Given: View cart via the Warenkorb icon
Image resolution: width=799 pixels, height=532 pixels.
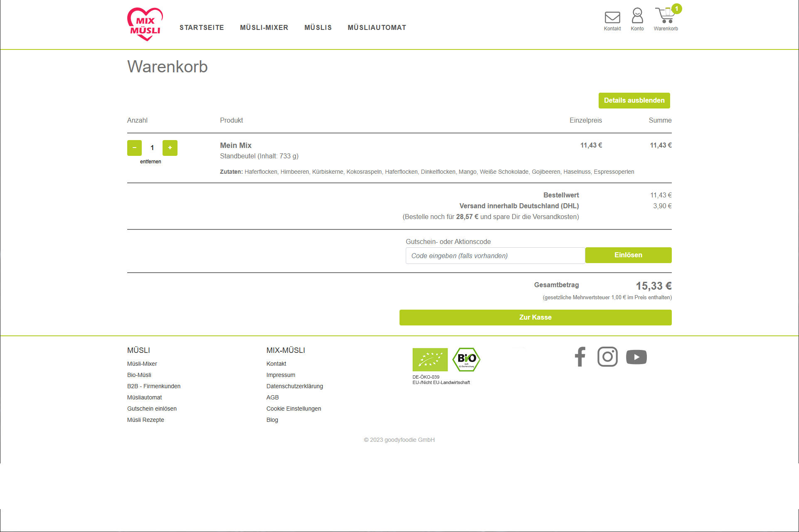Looking at the screenshot, I should pos(666,17).
